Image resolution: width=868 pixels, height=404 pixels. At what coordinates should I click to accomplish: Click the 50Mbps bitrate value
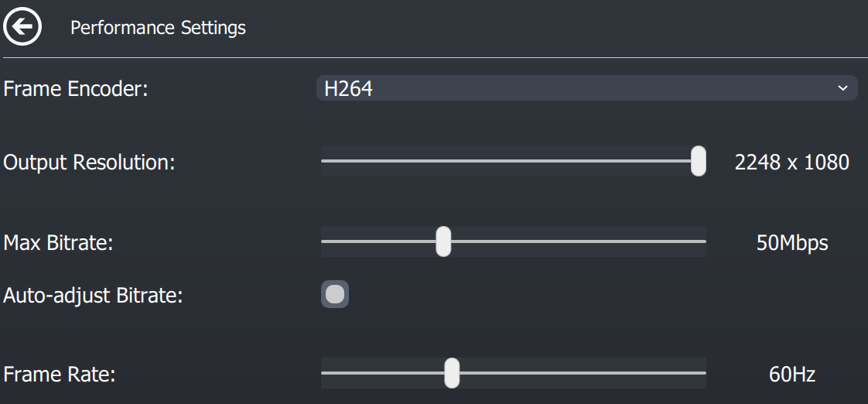tap(791, 243)
